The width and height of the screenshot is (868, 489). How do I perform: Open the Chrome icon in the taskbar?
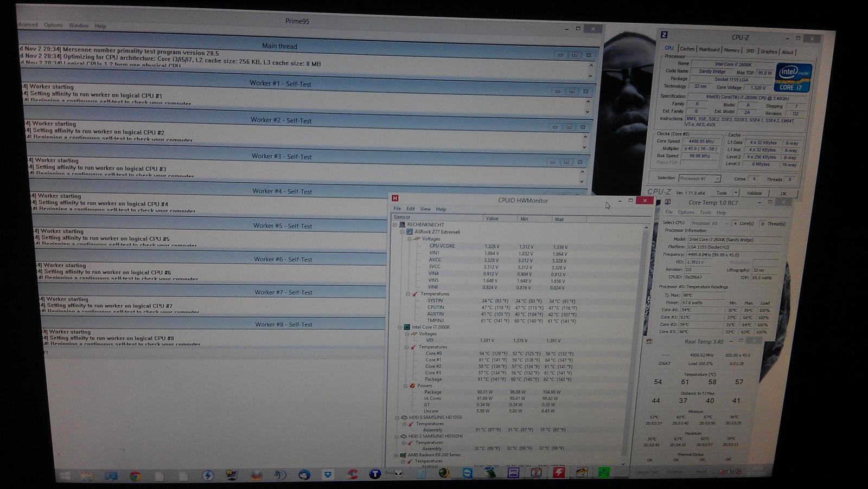click(136, 477)
